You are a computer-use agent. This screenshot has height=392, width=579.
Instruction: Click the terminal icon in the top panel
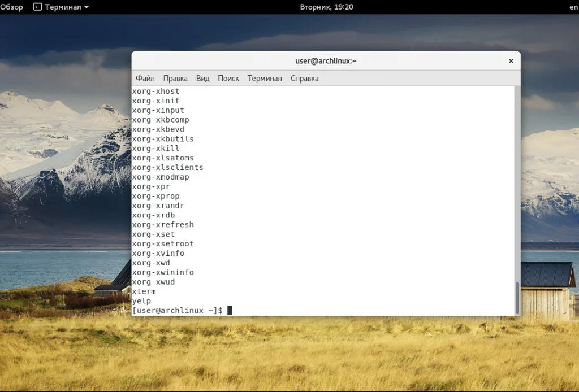[x=37, y=7]
